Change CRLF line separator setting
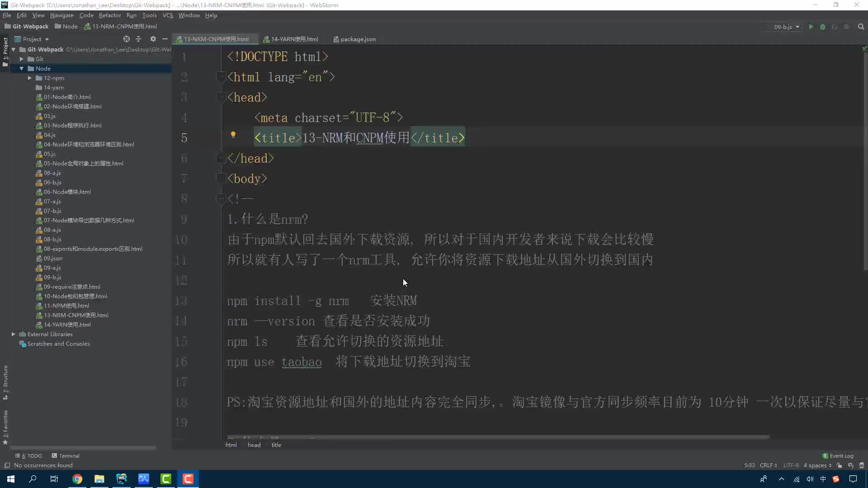 [768, 465]
